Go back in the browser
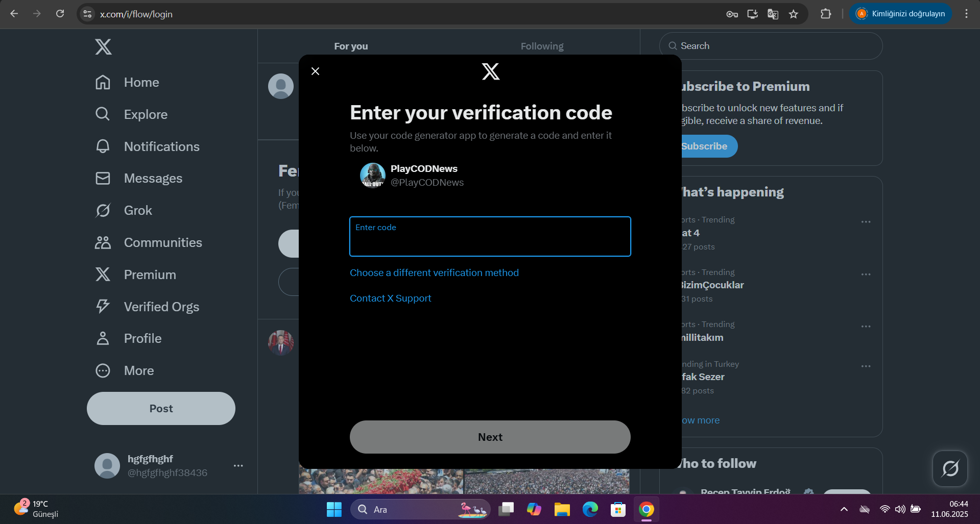980x524 pixels. click(x=14, y=14)
